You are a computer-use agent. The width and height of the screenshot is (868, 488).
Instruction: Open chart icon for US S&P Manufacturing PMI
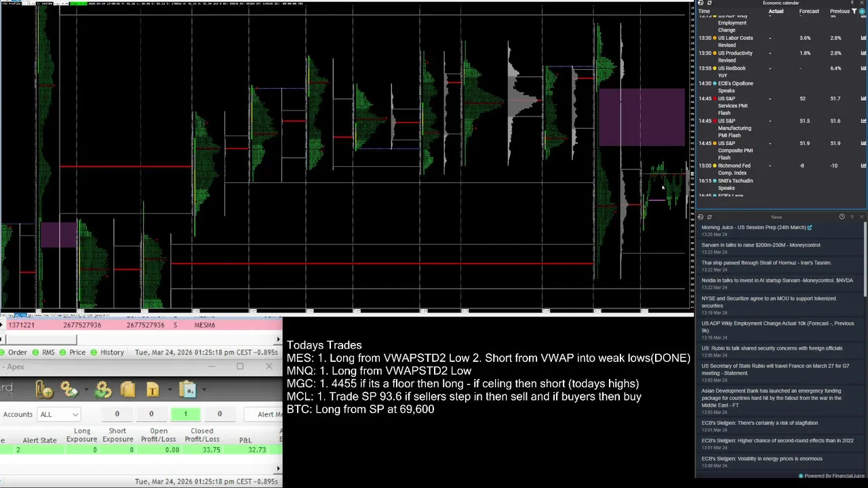(x=863, y=121)
